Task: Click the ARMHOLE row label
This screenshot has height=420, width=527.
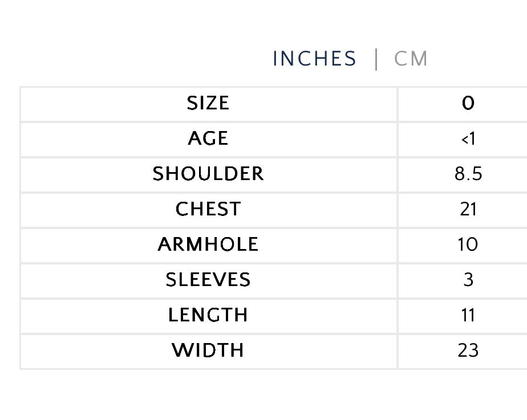Action: [208, 244]
